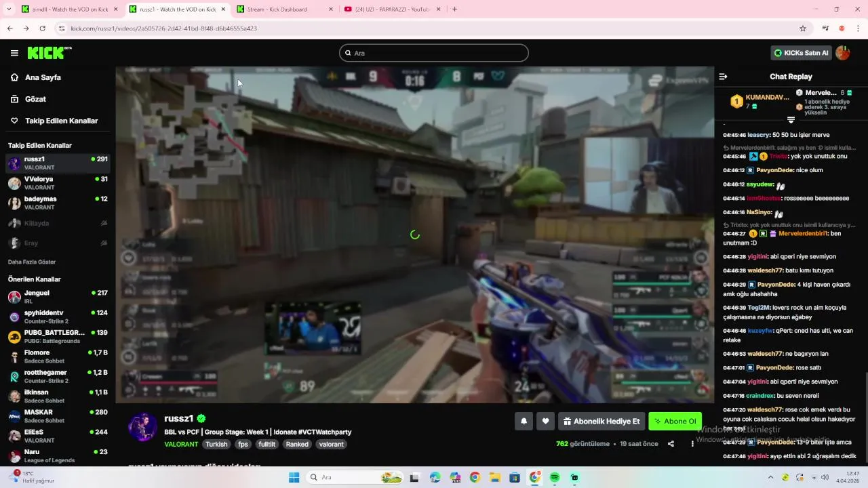Open recommended channel MASKAR
This screenshot has width=868, height=488.
(x=58, y=415)
